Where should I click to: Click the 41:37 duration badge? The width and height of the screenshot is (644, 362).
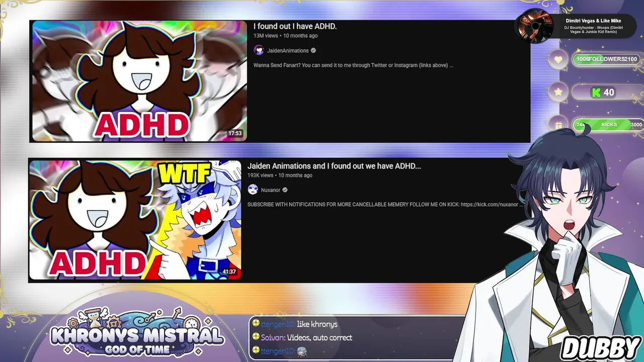(x=229, y=271)
